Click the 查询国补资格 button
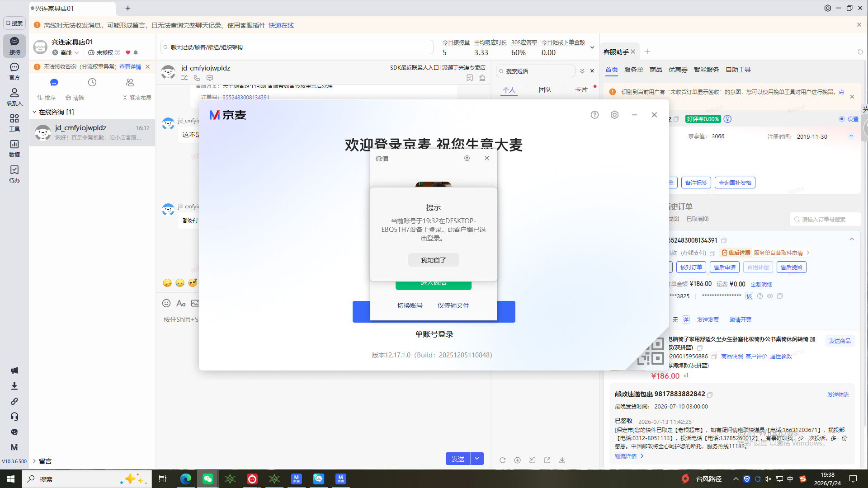 [x=735, y=183]
